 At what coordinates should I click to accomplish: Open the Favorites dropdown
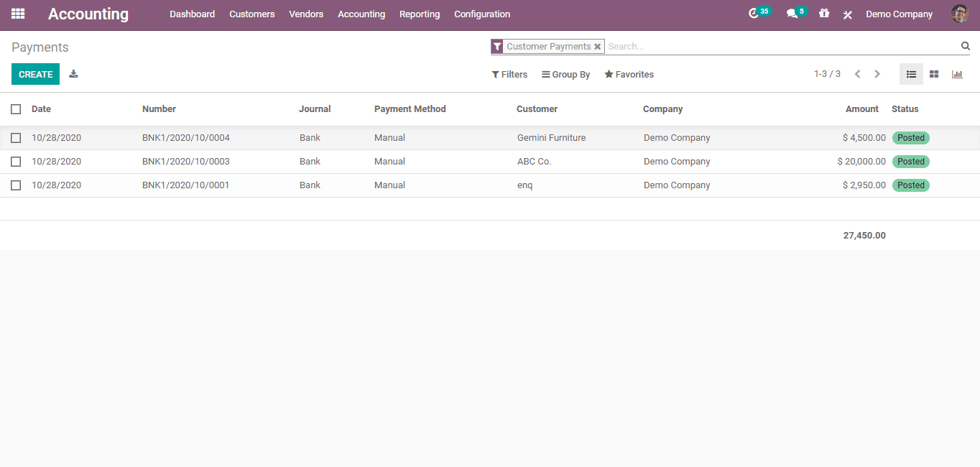[629, 75]
